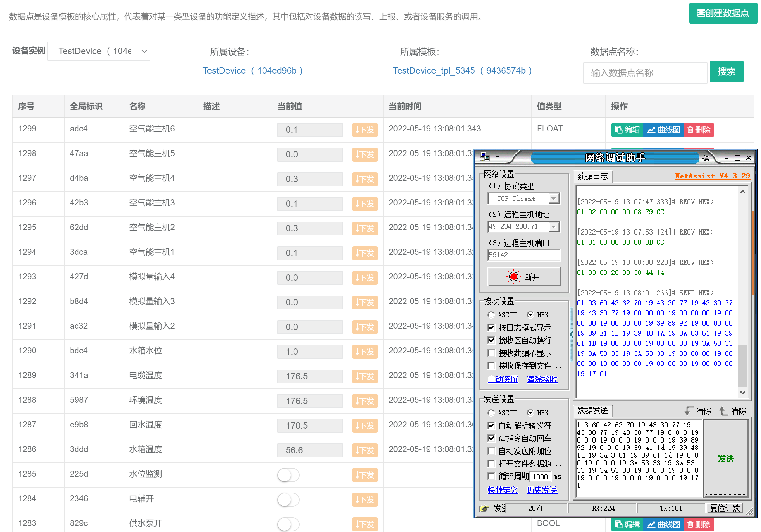Click the red disconnect 断开 button

coord(524,277)
